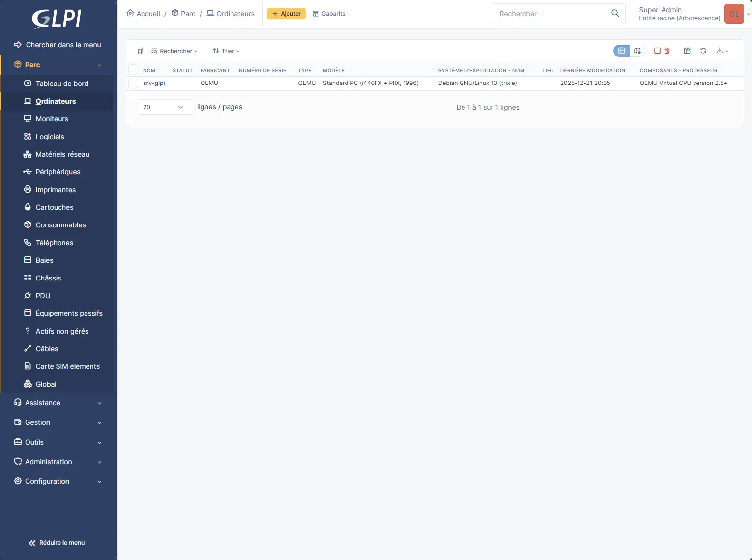Image resolution: width=752 pixels, height=560 pixels.
Task: Click the GL user avatar
Action: click(x=734, y=14)
